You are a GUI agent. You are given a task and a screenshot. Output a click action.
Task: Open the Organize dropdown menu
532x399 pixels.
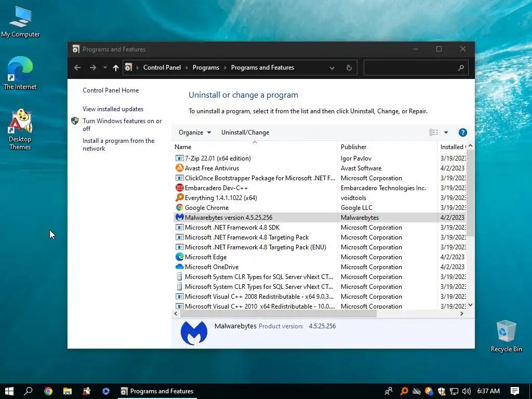point(195,132)
